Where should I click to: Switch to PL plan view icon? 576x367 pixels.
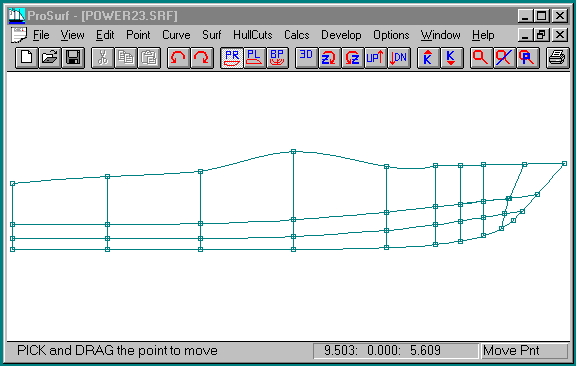255,58
